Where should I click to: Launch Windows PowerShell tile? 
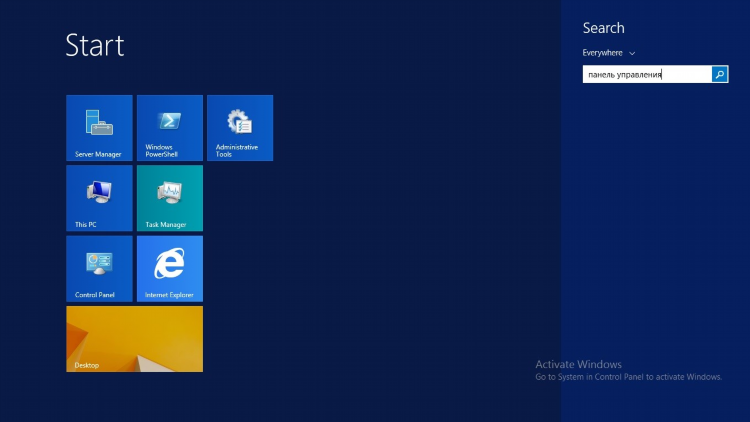point(170,128)
